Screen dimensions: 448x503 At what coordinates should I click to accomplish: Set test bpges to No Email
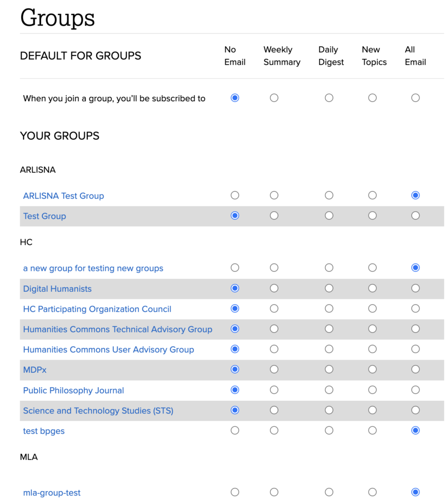235,430
